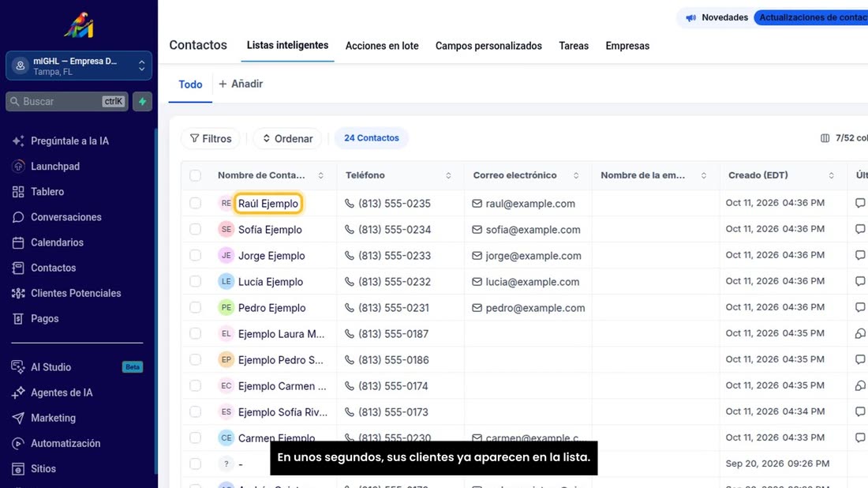Viewport: 868px width, 488px height.
Task: Click the Clientes Potenciales icon
Action: (x=18, y=293)
